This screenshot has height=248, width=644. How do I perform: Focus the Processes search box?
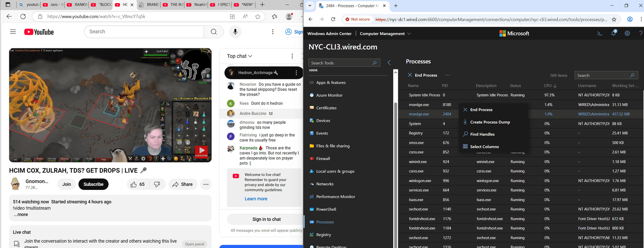606,75
